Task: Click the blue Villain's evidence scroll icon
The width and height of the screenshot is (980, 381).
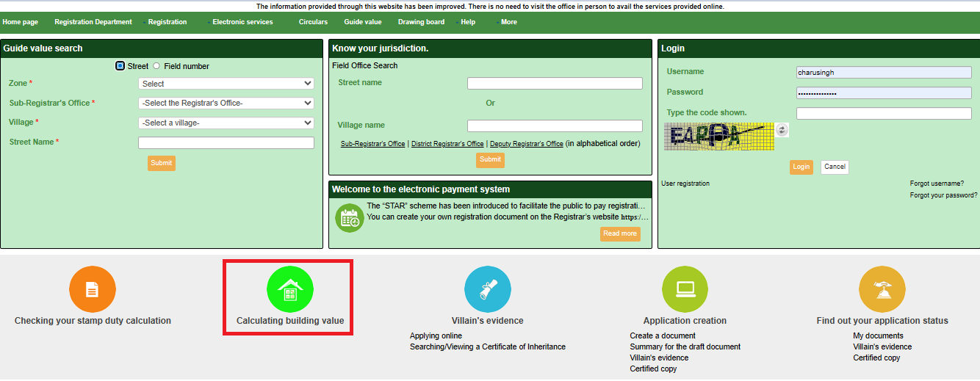Action: coord(488,289)
